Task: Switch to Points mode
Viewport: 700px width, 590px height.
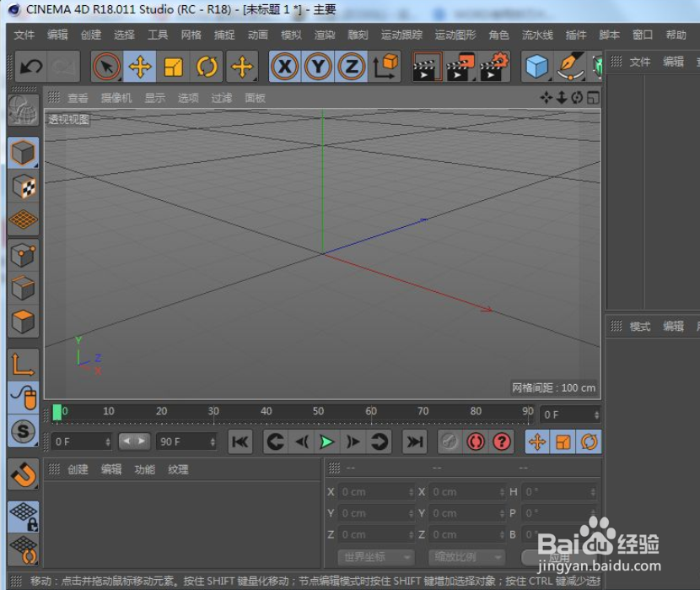Action: pos(24,256)
